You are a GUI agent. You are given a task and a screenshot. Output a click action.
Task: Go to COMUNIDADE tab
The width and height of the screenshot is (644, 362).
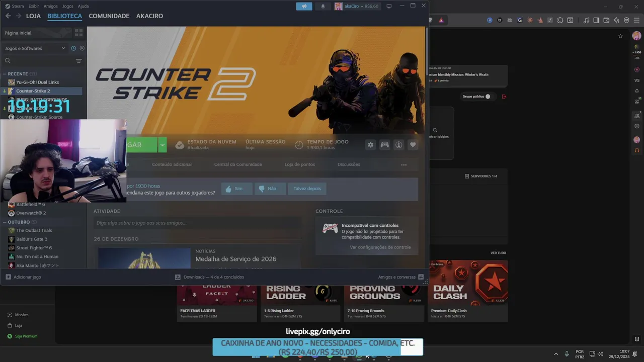tap(109, 16)
